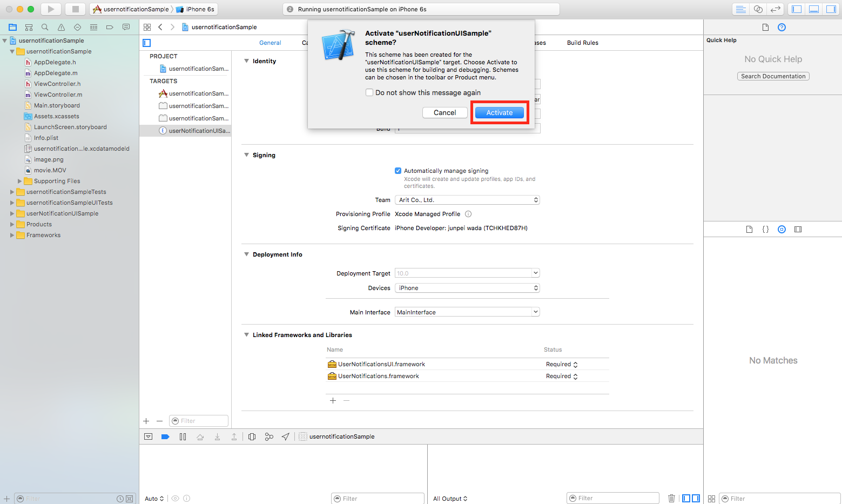Image resolution: width=842 pixels, height=504 pixels.
Task: Show the Project navigator folder icon
Action: tap(12, 27)
